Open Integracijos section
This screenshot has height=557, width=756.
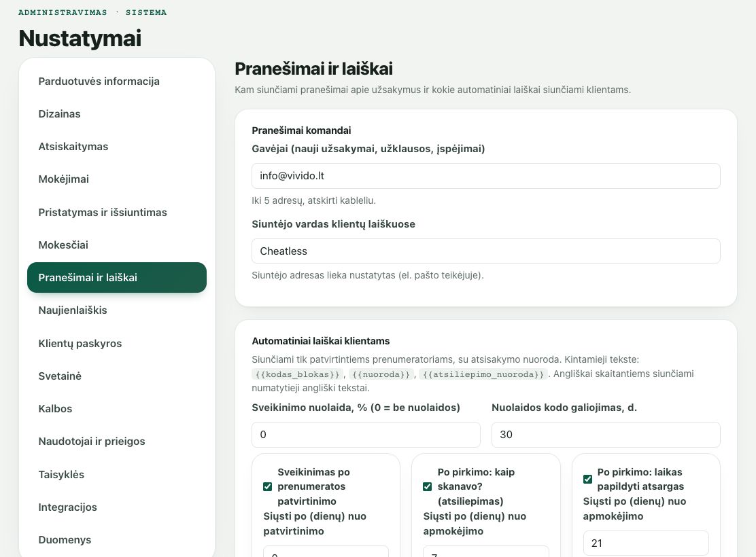click(117, 507)
